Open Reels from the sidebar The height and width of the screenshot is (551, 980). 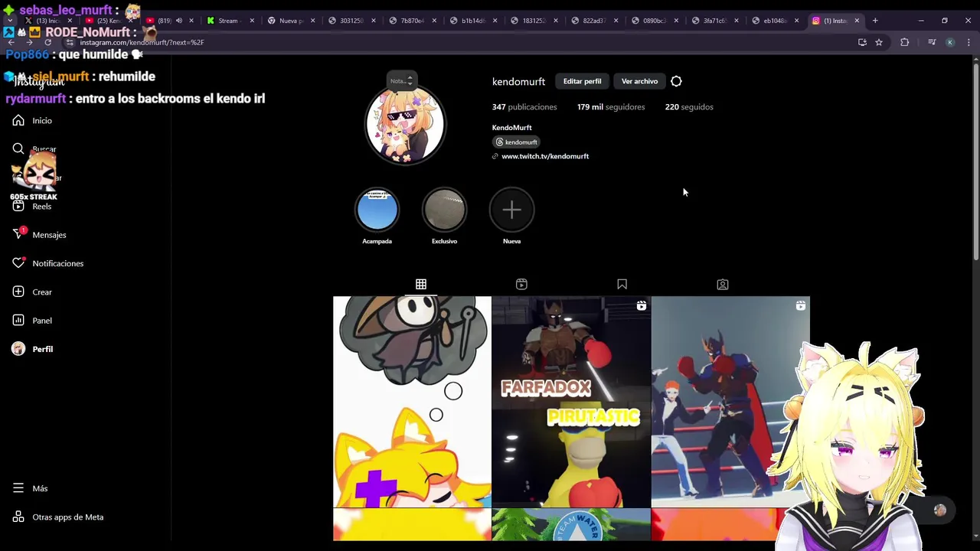tap(32, 206)
